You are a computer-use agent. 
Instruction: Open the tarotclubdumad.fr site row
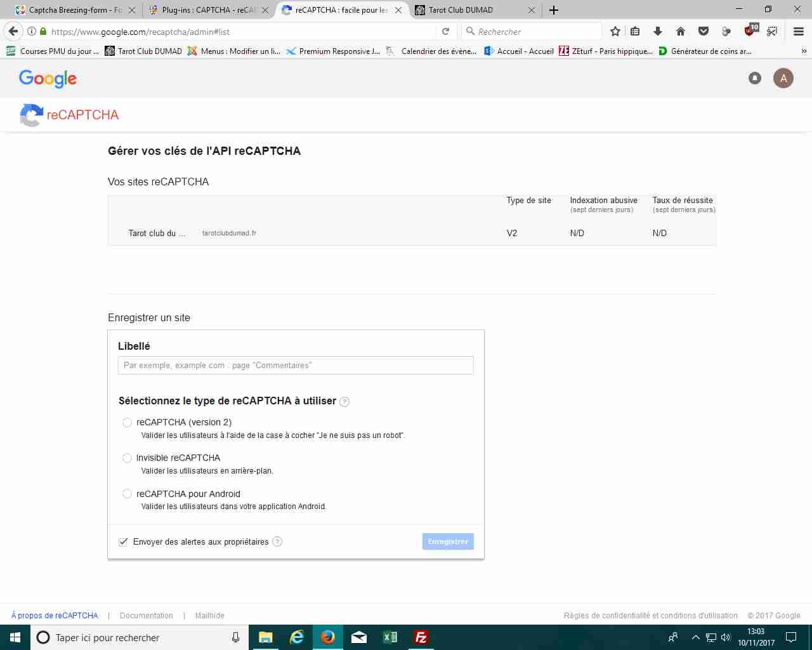point(412,233)
